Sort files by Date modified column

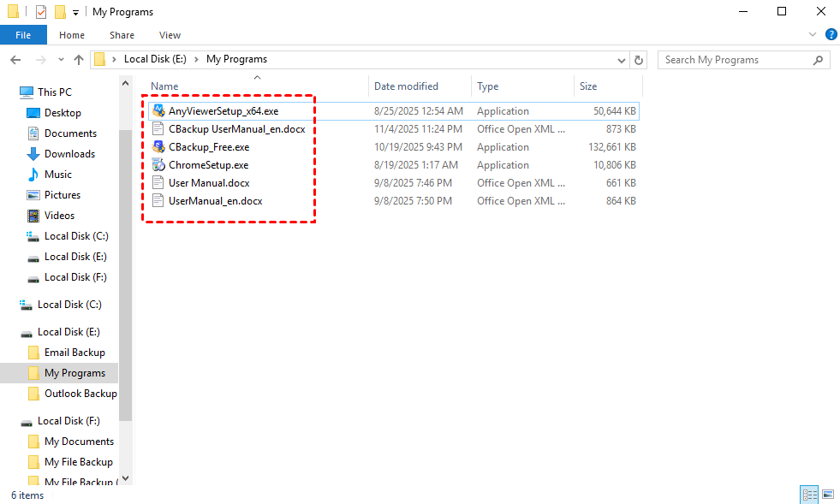click(406, 86)
